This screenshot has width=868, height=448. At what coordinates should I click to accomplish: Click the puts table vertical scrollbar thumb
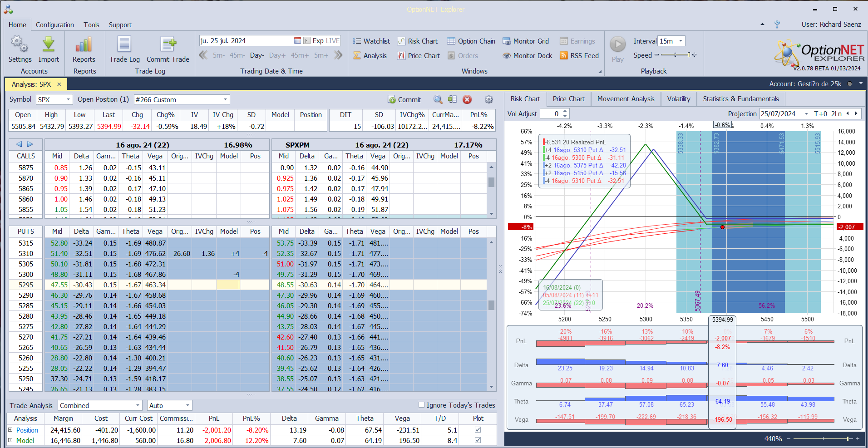click(x=491, y=305)
